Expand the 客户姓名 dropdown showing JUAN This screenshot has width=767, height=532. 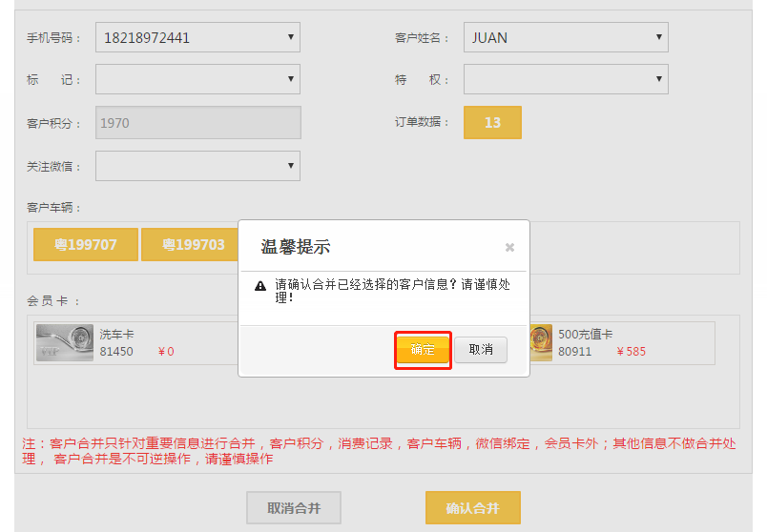tap(565, 38)
